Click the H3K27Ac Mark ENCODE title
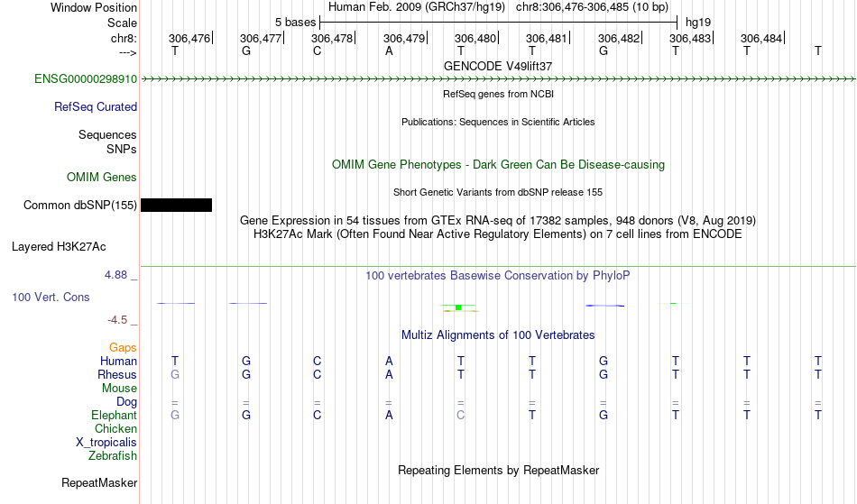 [498, 234]
